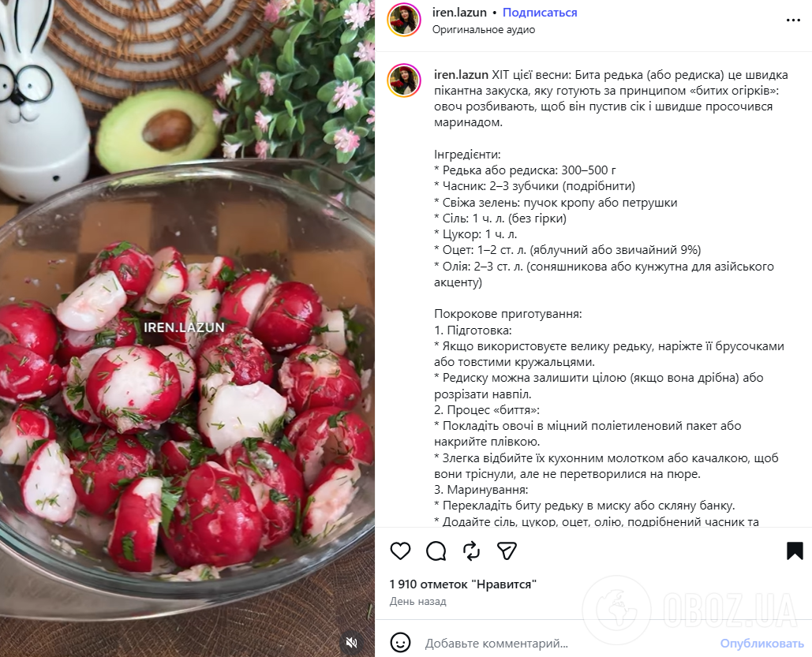Send the post via the paper plane icon
The image size is (812, 657).
[x=507, y=552]
